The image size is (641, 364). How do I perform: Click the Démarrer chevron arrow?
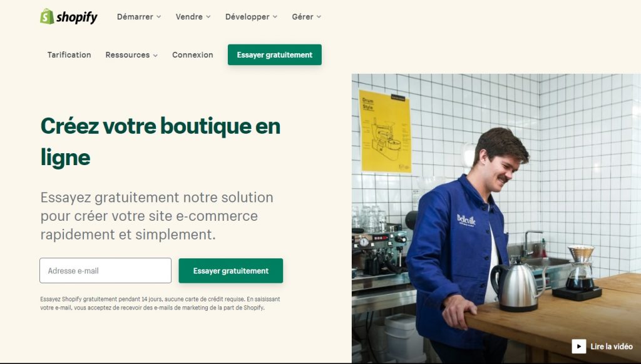click(158, 17)
